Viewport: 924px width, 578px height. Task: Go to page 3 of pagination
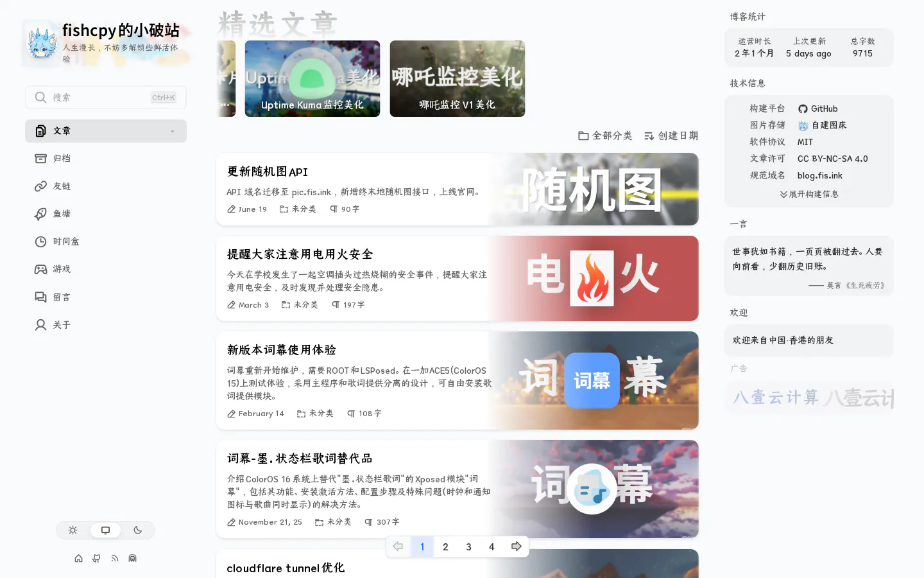468,547
